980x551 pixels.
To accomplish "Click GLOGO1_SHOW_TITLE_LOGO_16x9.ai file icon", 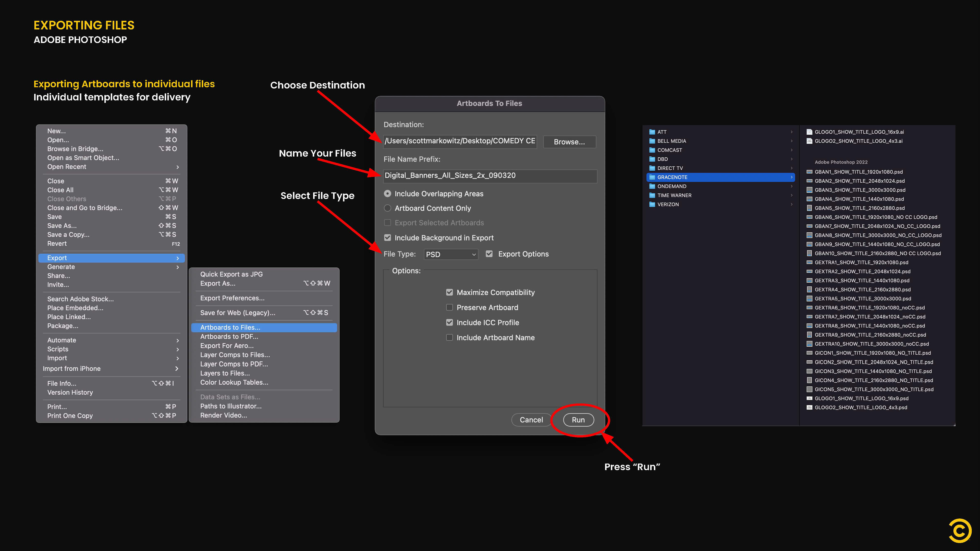I will [x=810, y=132].
